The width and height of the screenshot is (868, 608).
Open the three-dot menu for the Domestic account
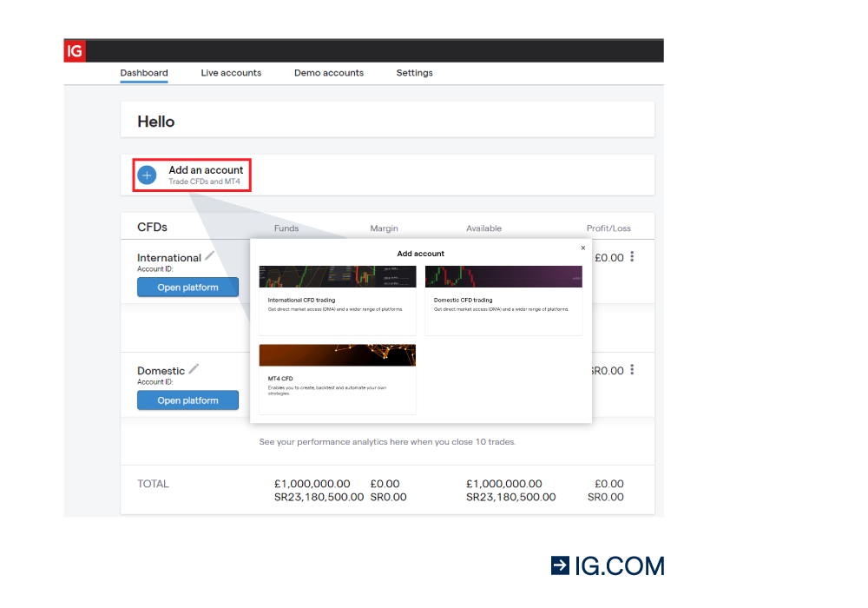632,369
